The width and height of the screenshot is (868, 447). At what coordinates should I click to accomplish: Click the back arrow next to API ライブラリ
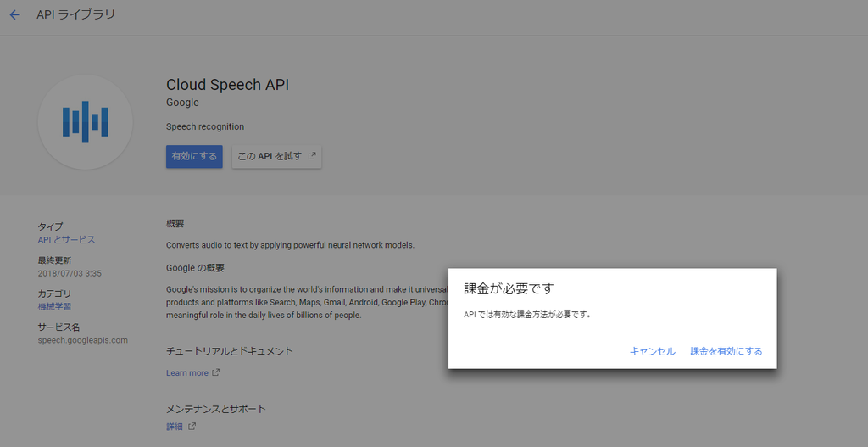coord(15,15)
